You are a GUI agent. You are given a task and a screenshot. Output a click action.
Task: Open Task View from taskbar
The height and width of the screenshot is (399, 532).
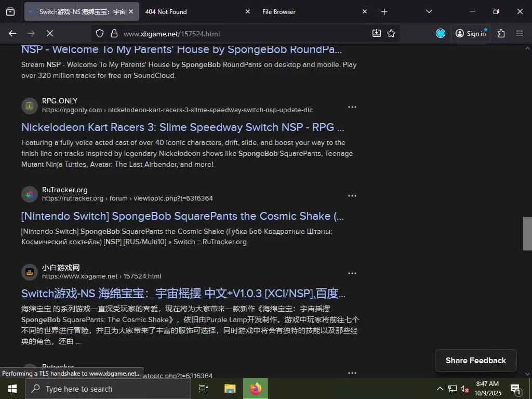pyautogui.click(x=204, y=389)
